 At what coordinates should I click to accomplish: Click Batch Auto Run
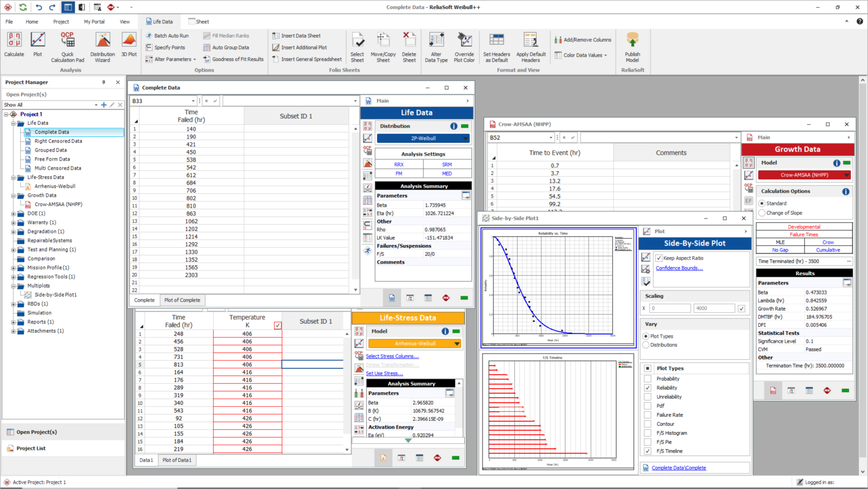tap(167, 36)
